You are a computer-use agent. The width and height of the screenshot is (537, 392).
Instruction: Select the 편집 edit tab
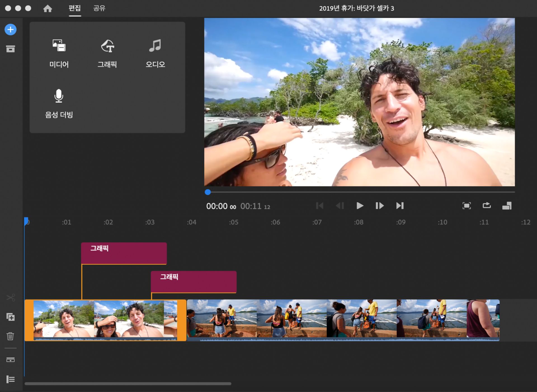[x=75, y=8]
